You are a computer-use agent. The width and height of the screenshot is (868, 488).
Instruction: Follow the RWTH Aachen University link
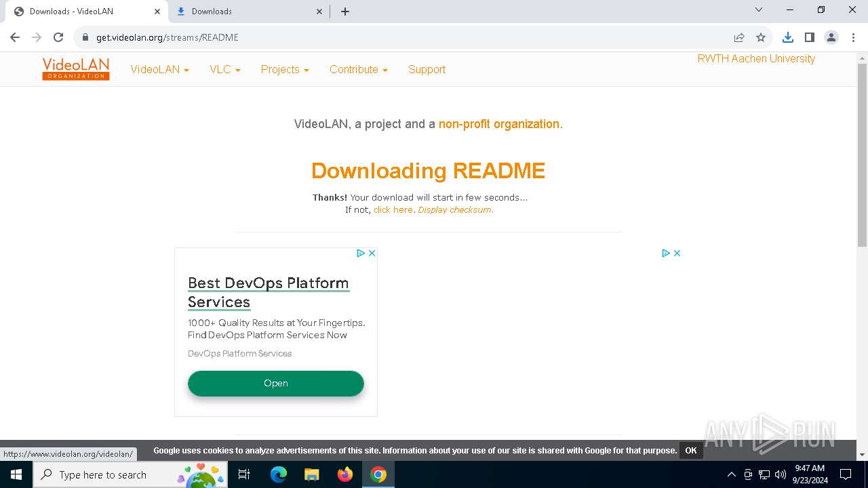[x=756, y=58]
